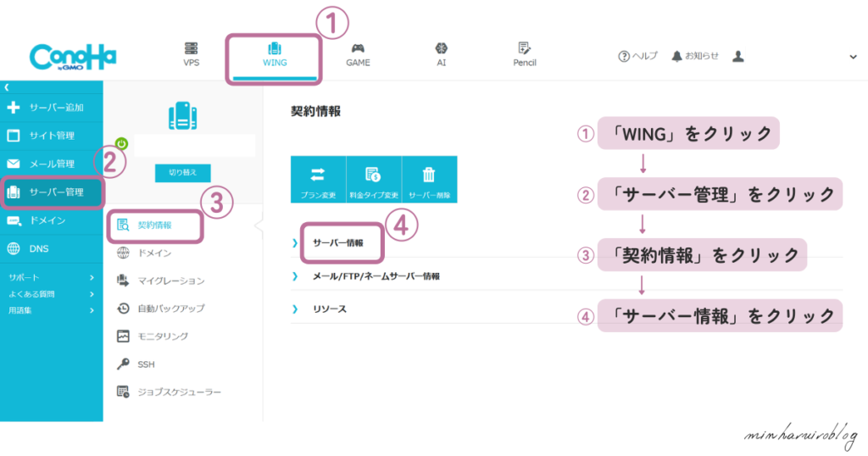The image size is (868, 456).
Task: Click the green server power status icon
Action: (x=120, y=144)
